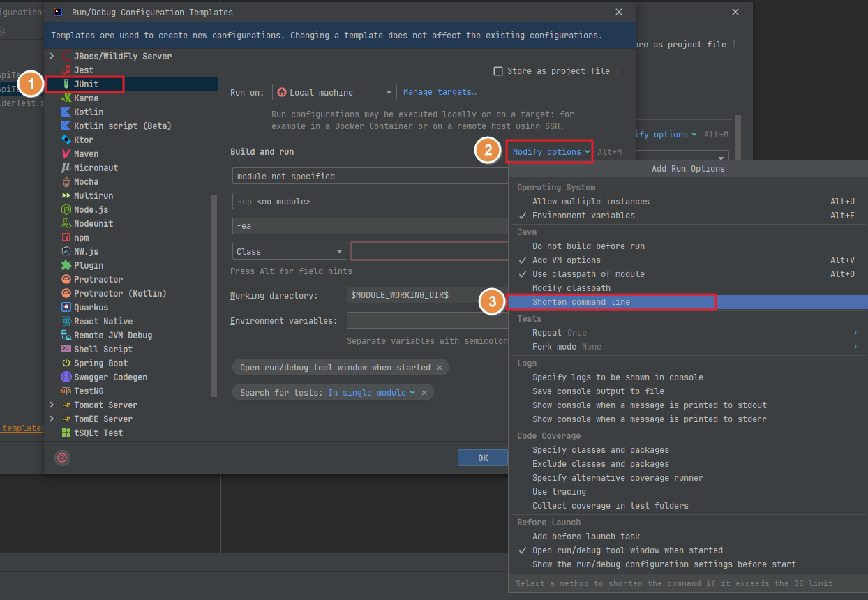Remove the Open run/debug tool window chip
Image resolution: width=868 pixels, height=600 pixels.
coord(440,368)
